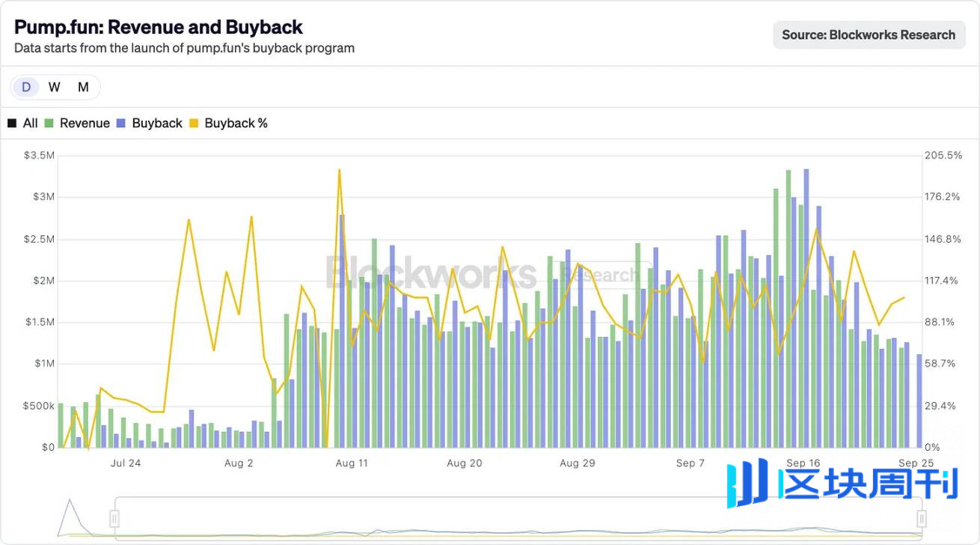
Task: Click the Aug 29 date label
Action: pyautogui.click(x=578, y=463)
